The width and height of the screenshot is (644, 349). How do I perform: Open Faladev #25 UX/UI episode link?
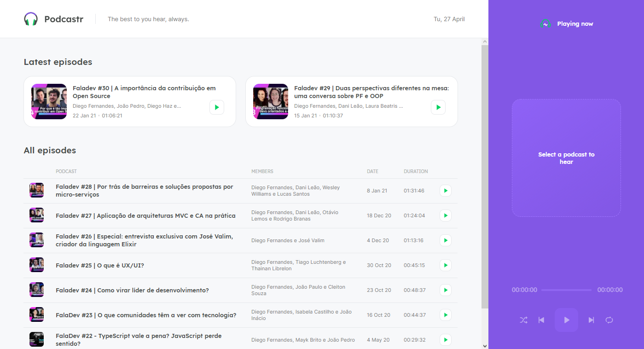click(x=100, y=265)
